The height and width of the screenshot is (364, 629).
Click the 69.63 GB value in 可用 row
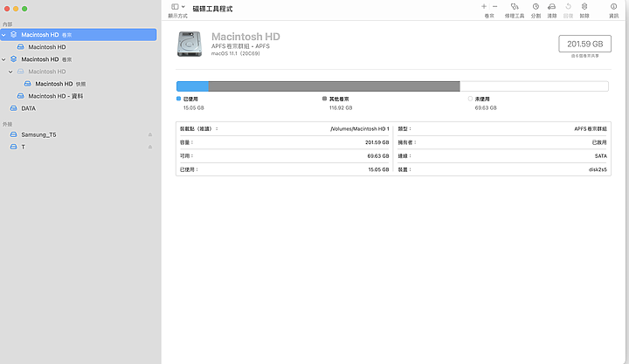378,156
